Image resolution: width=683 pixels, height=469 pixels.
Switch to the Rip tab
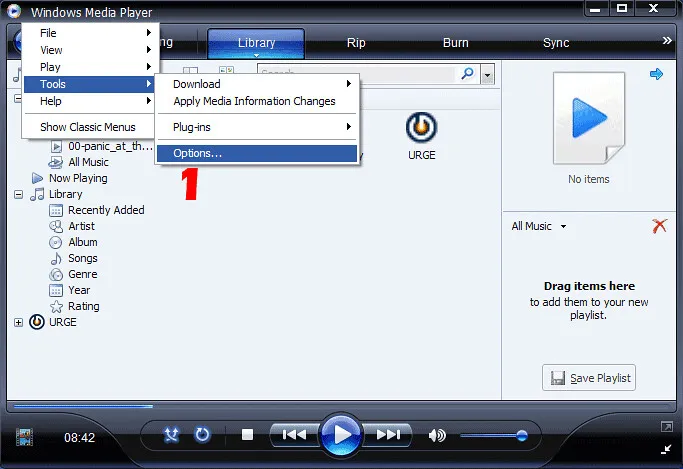point(356,43)
